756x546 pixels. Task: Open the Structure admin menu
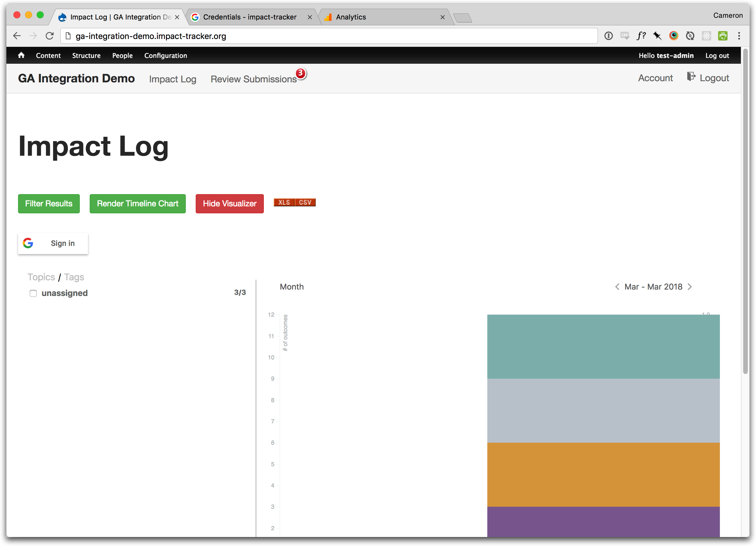pos(86,56)
